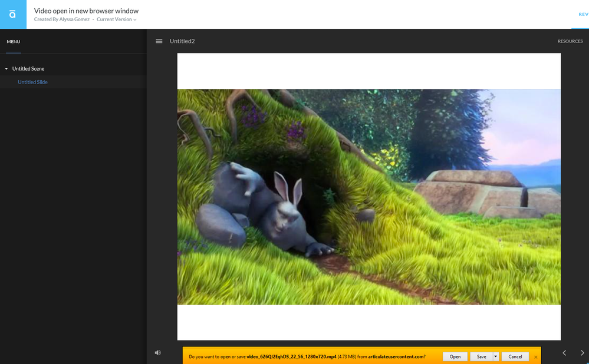Screen dimensions: 589x364
Task: Open the partially visible REVIEW tab
Action: pyautogui.click(x=583, y=14)
